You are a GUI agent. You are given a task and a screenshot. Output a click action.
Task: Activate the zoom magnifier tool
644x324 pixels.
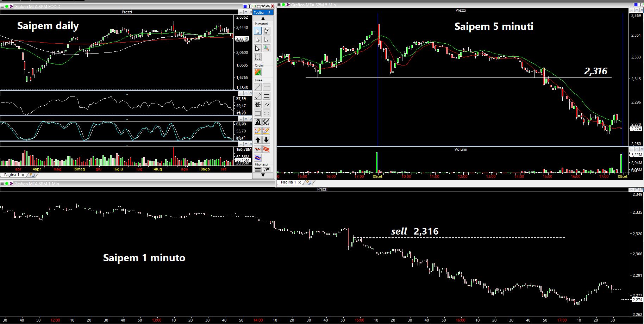tap(267, 48)
